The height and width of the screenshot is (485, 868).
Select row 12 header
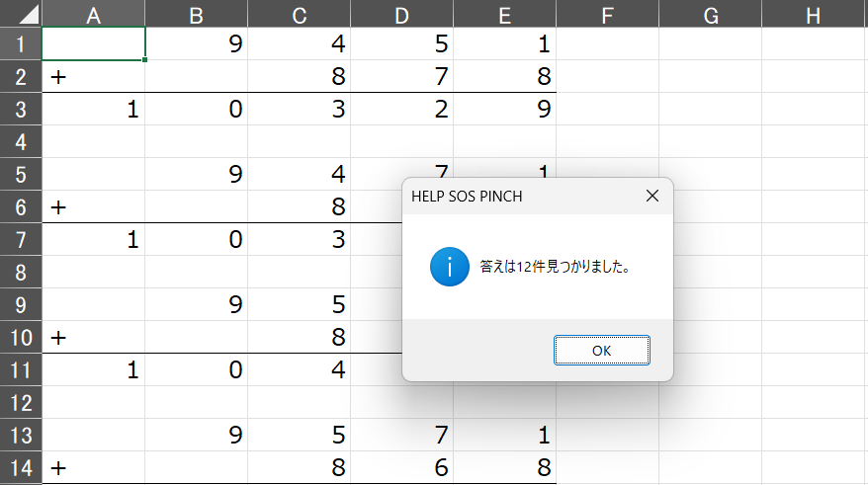pos(21,403)
